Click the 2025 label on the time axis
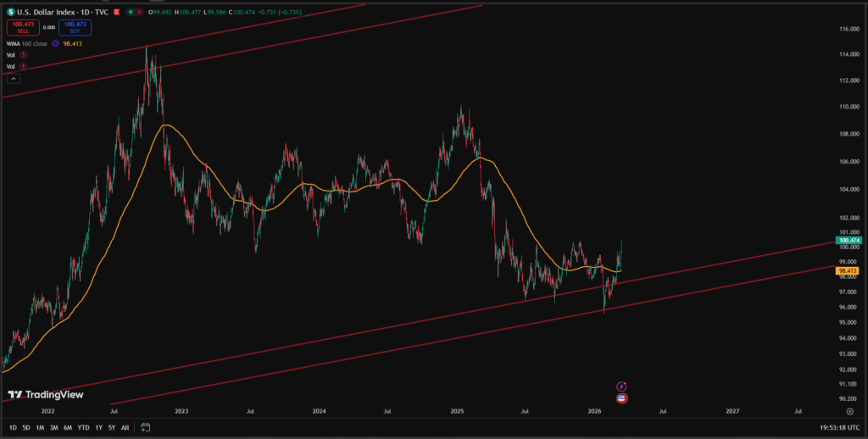Screen dimensions: 868x439 pyautogui.click(x=457, y=411)
